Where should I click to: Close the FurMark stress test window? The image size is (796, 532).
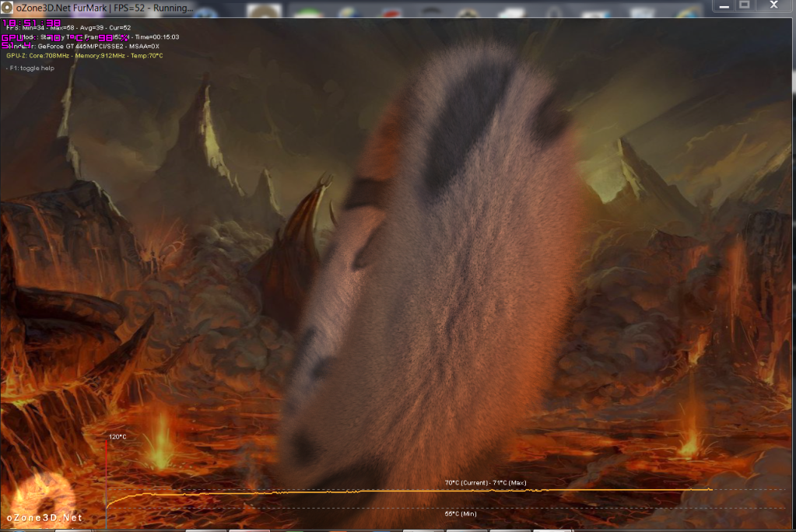tap(774, 5)
